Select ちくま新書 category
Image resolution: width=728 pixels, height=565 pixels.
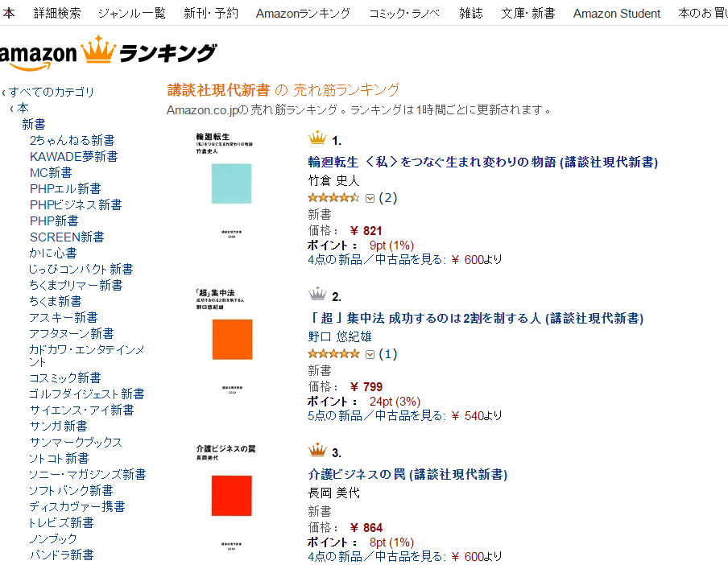56,302
